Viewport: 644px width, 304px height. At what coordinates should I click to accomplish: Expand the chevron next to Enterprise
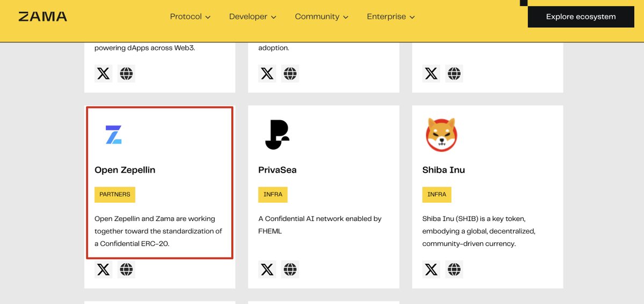(412, 17)
